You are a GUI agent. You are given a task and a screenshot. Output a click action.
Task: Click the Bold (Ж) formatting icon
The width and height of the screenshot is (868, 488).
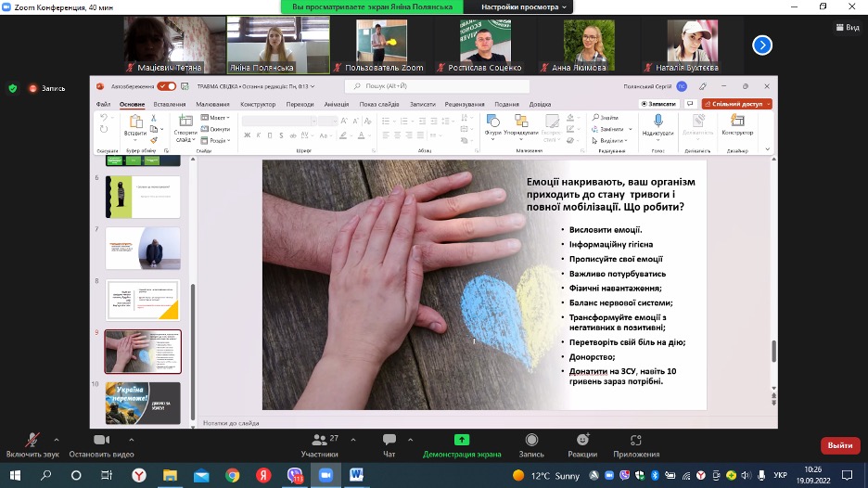click(247, 135)
